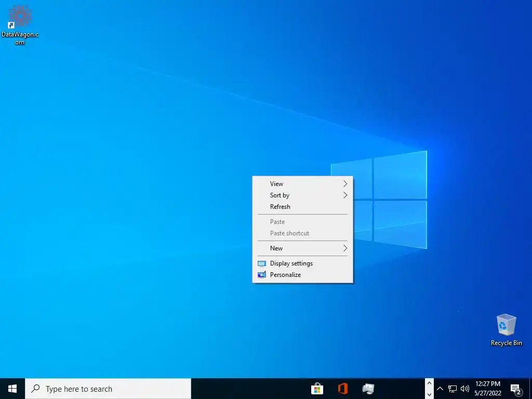Expand the Sort by submenu
Screen dimensions: 532x399
pos(303,195)
